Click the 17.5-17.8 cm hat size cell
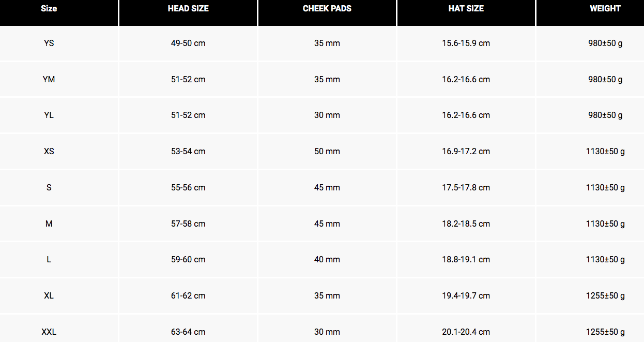Viewport: 644px width, 342px height. click(x=466, y=188)
